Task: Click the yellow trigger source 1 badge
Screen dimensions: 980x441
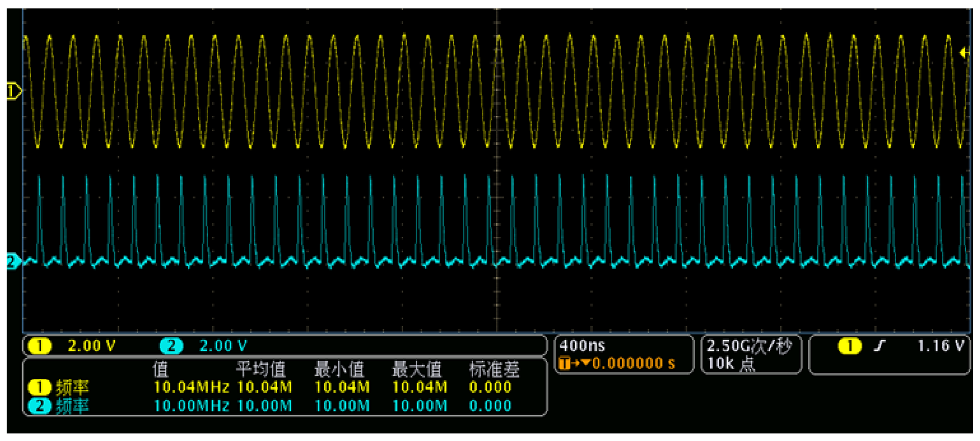Action: (x=850, y=346)
